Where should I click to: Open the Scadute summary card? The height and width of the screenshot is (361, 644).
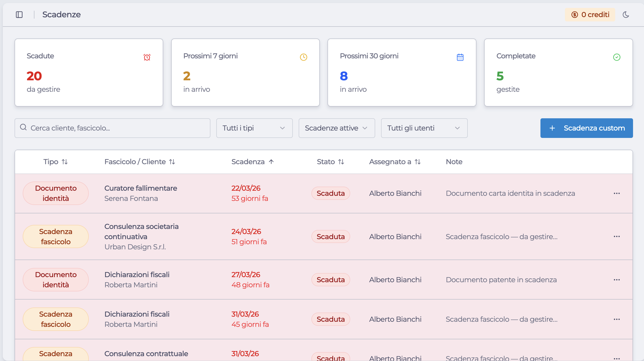[89, 72]
